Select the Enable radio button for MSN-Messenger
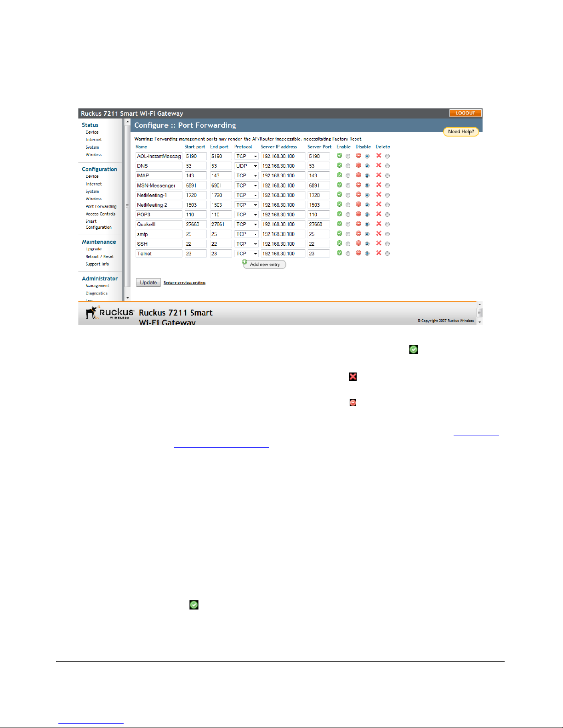The image size is (563, 728). 348,186
